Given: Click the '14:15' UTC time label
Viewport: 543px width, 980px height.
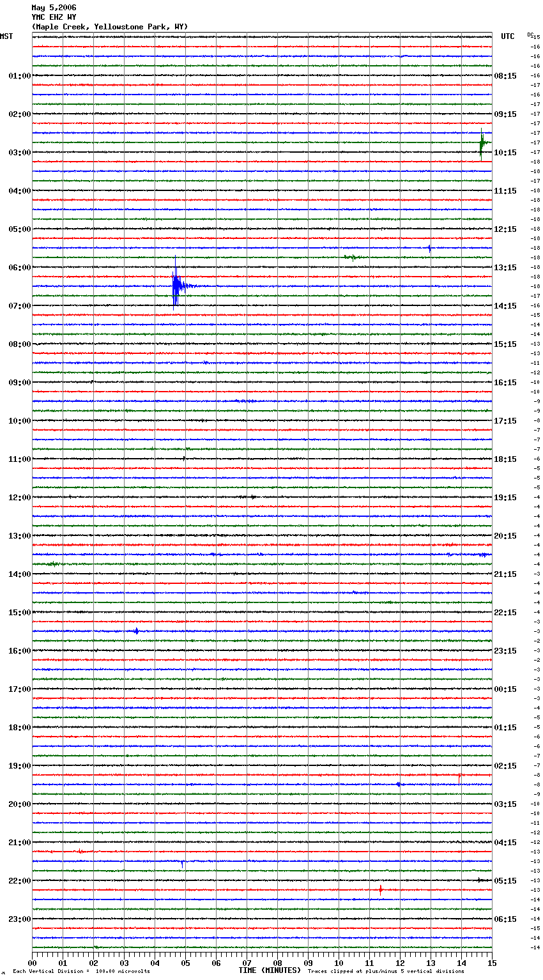Looking at the screenshot, I should [505, 306].
